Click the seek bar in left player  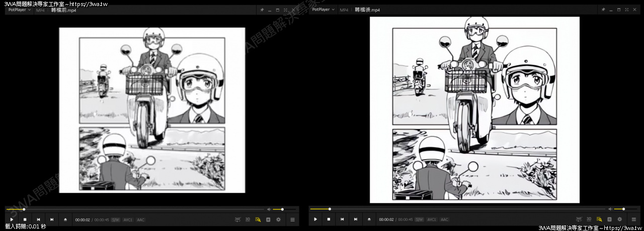[x=136, y=209]
